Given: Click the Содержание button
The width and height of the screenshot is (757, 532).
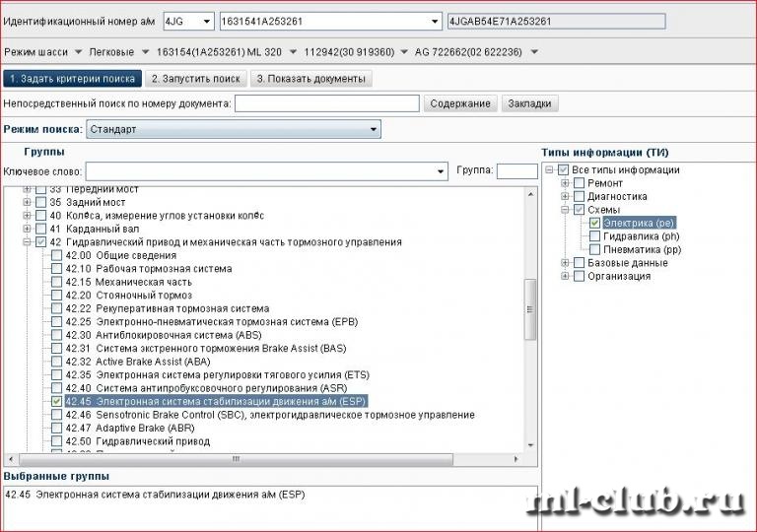Looking at the screenshot, I should [459, 103].
